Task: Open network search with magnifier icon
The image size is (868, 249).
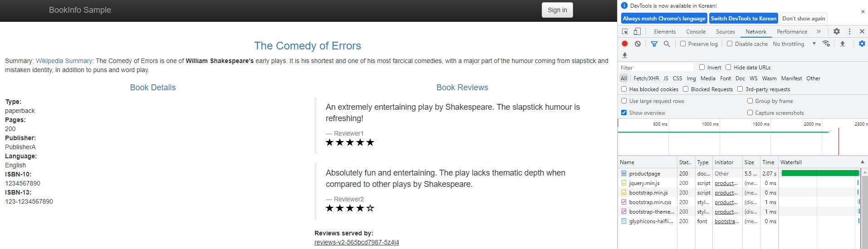Action: point(667,44)
